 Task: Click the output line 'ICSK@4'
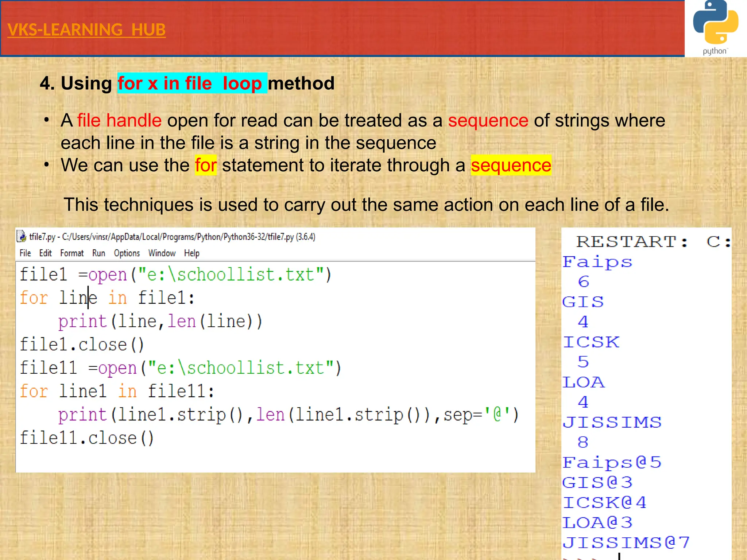pyautogui.click(x=605, y=502)
